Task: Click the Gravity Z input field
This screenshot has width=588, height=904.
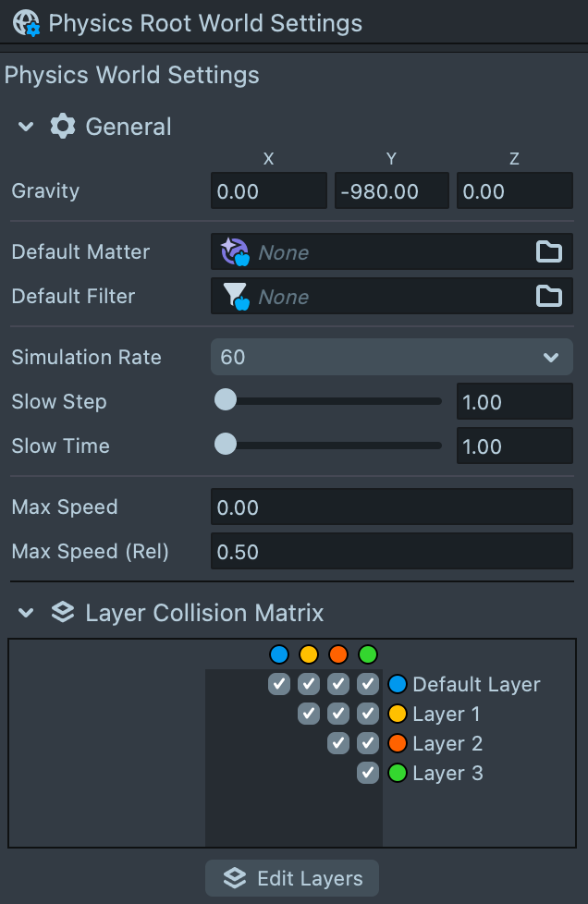Action: 515,190
